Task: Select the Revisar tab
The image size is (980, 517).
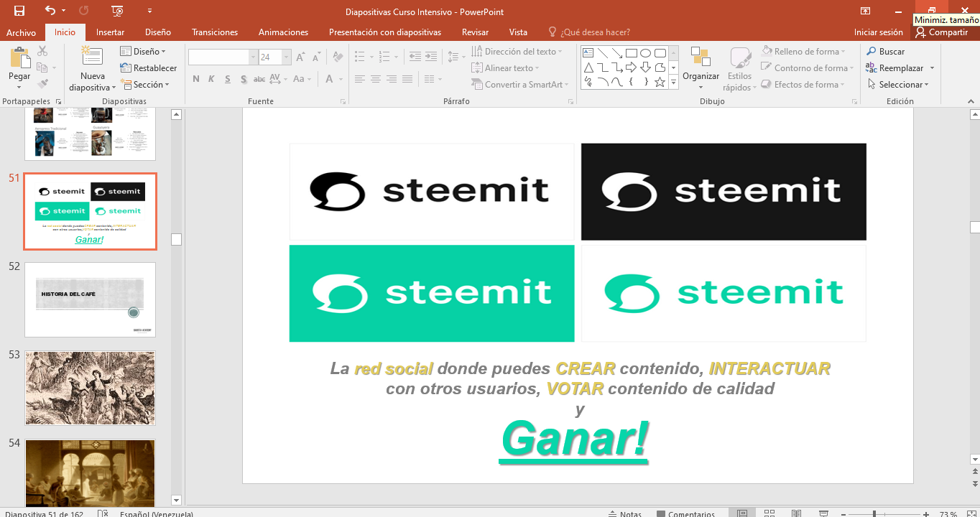Action: (x=475, y=32)
